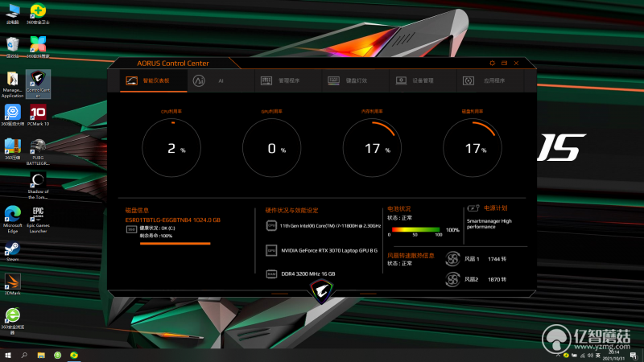644x362 pixels.
Task: Click the NVIDIA GeForce RTX 3070 Laptop GPU text
Action: (x=329, y=250)
